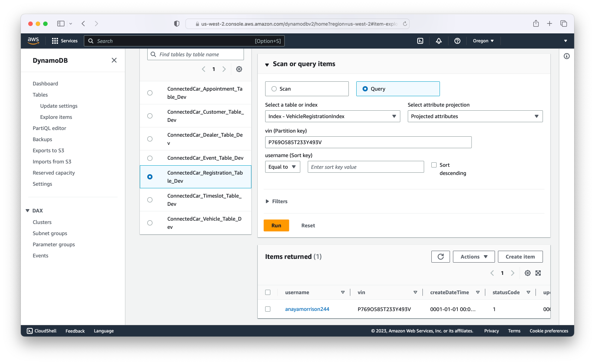Viewport: 595px width, 364px height.
Task: Open the attribute projection dropdown
Action: 475,116
